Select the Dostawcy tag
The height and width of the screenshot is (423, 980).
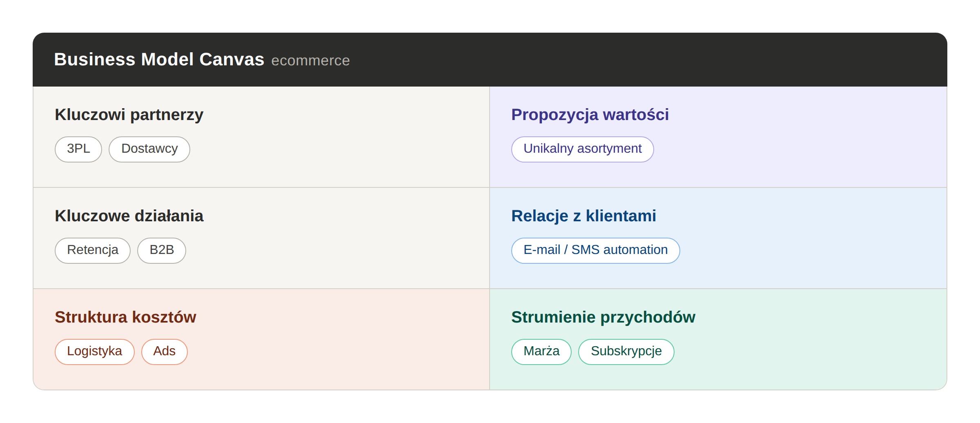pos(149,149)
